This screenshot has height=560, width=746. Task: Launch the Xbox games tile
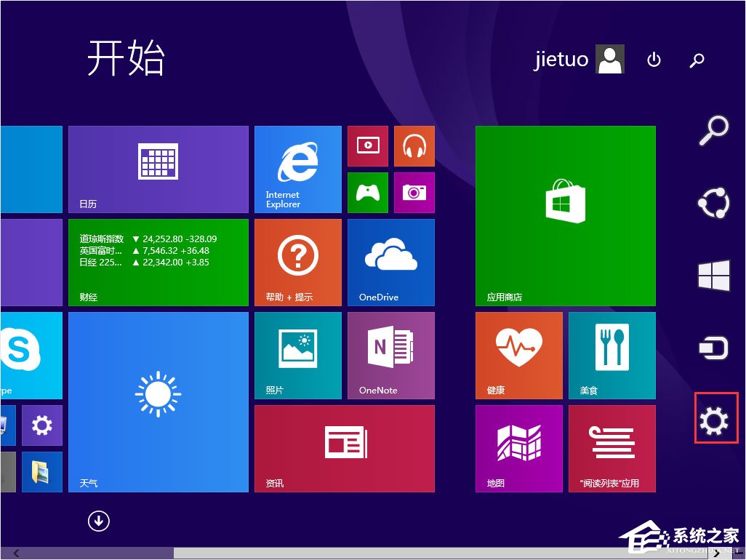click(x=367, y=192)
